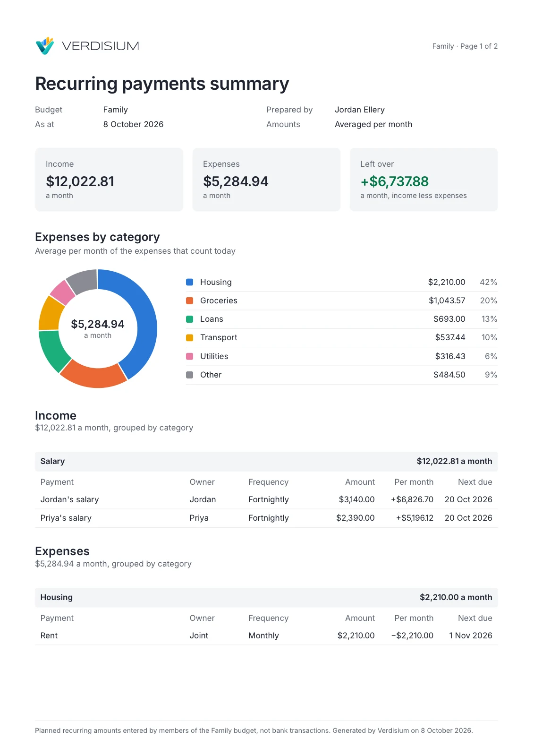Click the gray Other legend swatch

pos(190,375)
